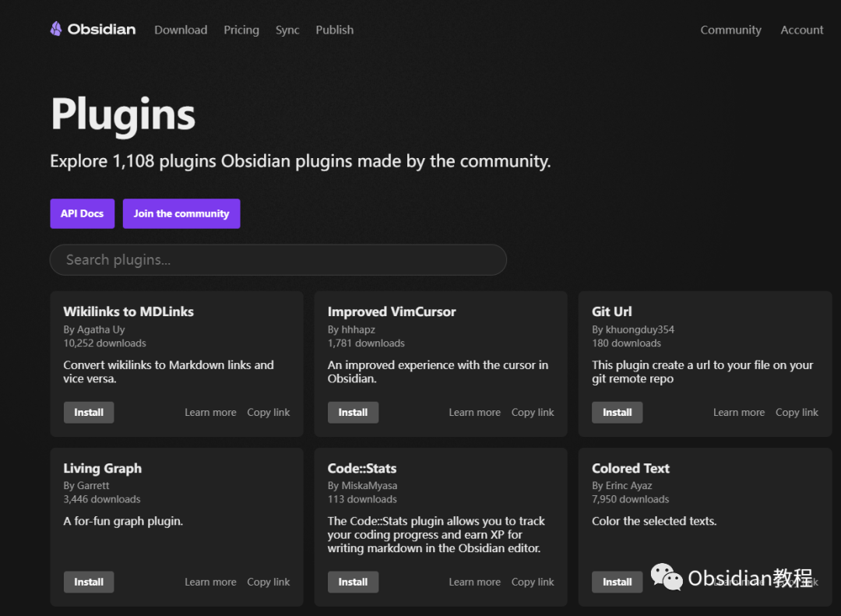Install the Colored Text plugin

(x=618, y=583)
